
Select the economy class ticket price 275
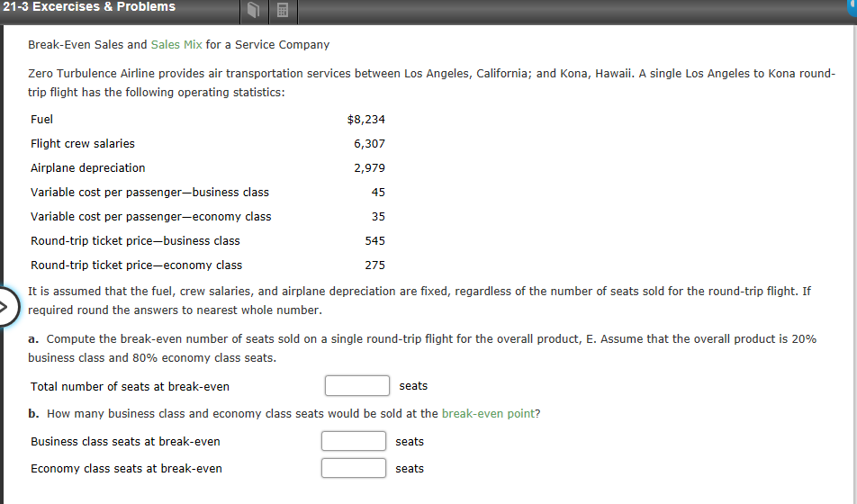coord(374,265)
